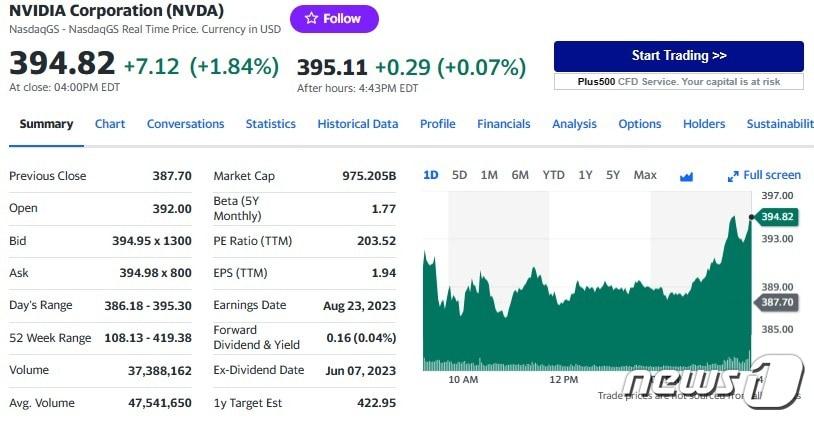Click the 394.82 price marker on chart

(x=777, y=217)
